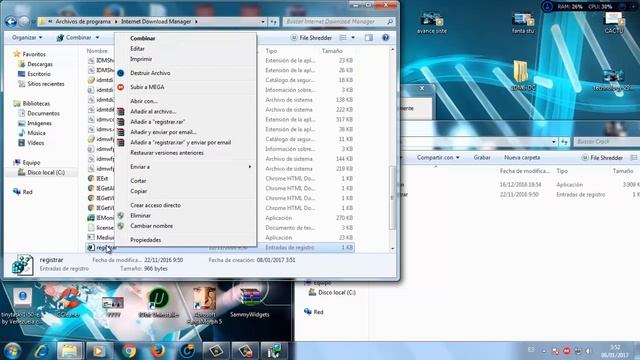Choose Cortar from the context menu
The height and width of the screenshot is (360, 640).
(138, 181)
